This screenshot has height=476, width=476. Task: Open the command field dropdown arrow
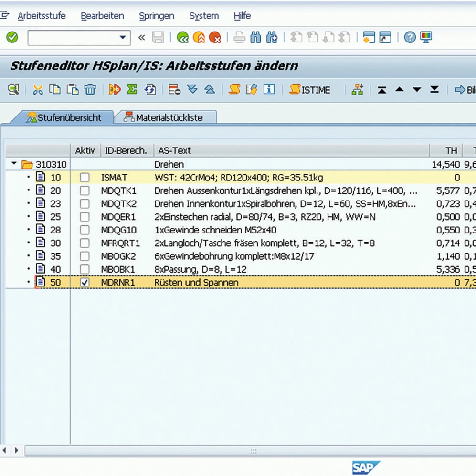(x=123, y=37)
